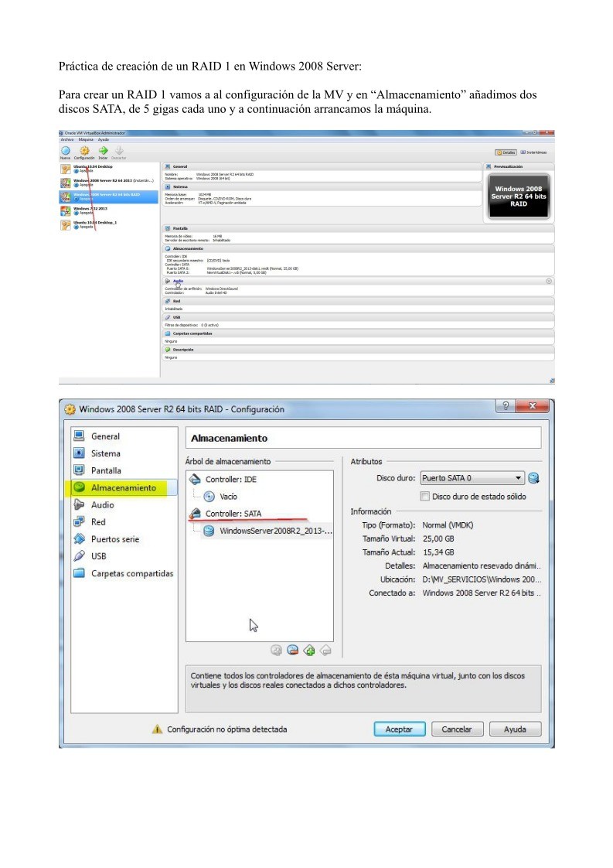Screen dimensions: 613x868
Task: Click the Previsualización panel header
Action: [x=519, y=166]
